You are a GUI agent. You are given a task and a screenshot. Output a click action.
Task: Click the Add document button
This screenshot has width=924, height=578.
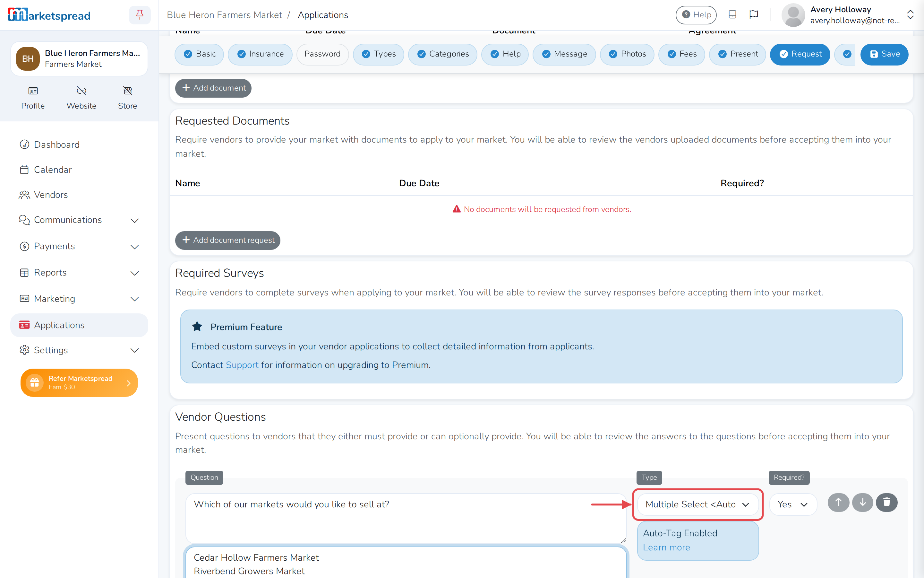(213, 88)
